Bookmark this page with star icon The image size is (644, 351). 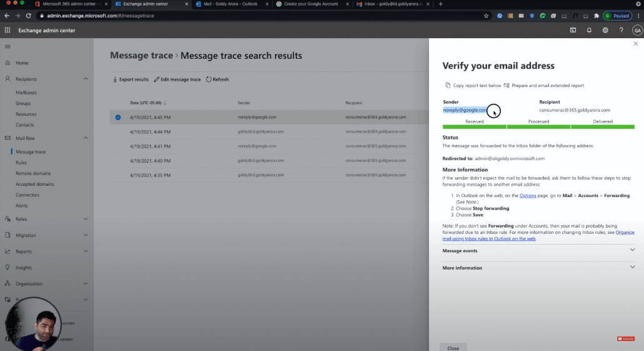point(486,16)
